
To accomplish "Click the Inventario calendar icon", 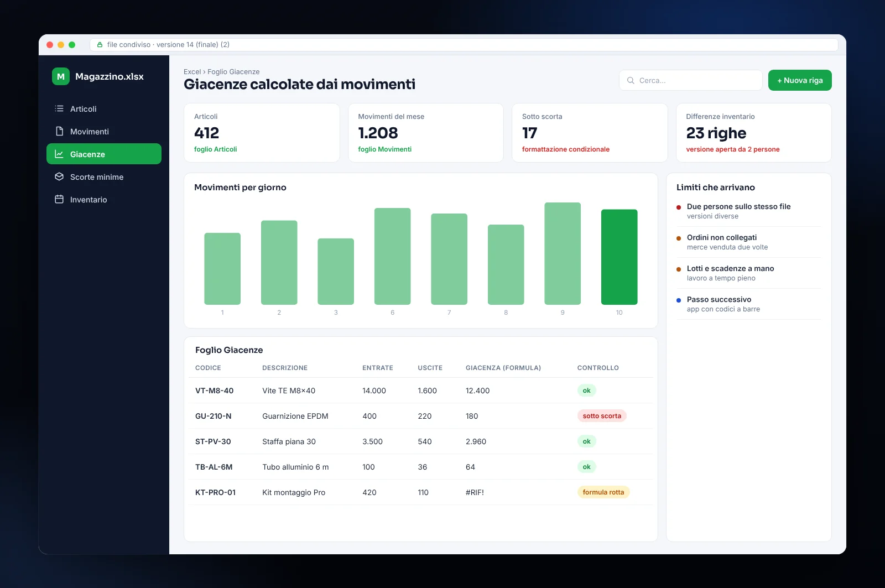I will tap(59, 200).
